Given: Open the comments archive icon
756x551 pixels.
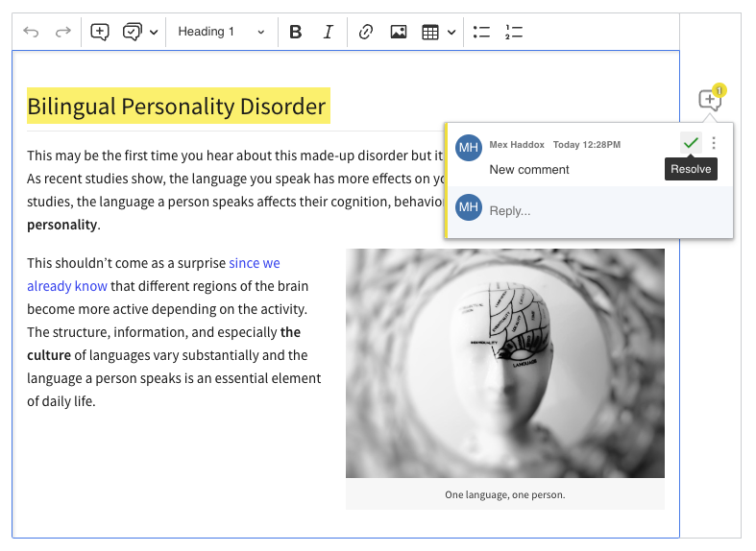Looking at the screenshot, I should [132, 32].
